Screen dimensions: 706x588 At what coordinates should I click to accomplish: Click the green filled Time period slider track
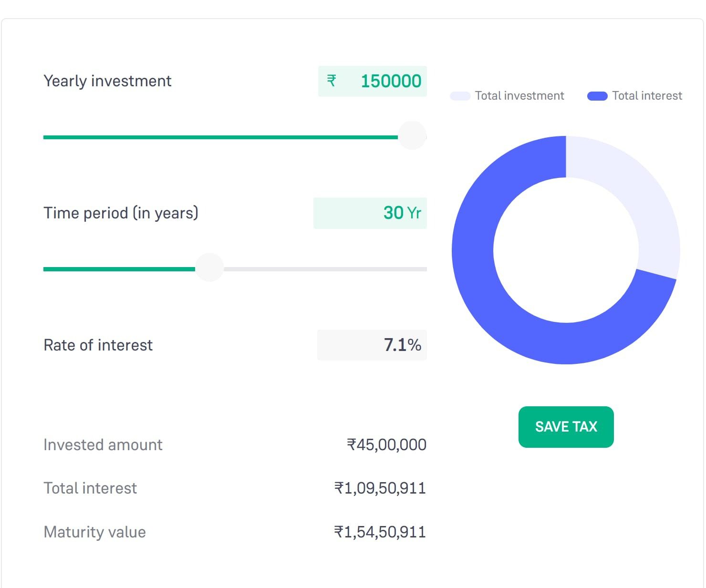pos(119,269)
